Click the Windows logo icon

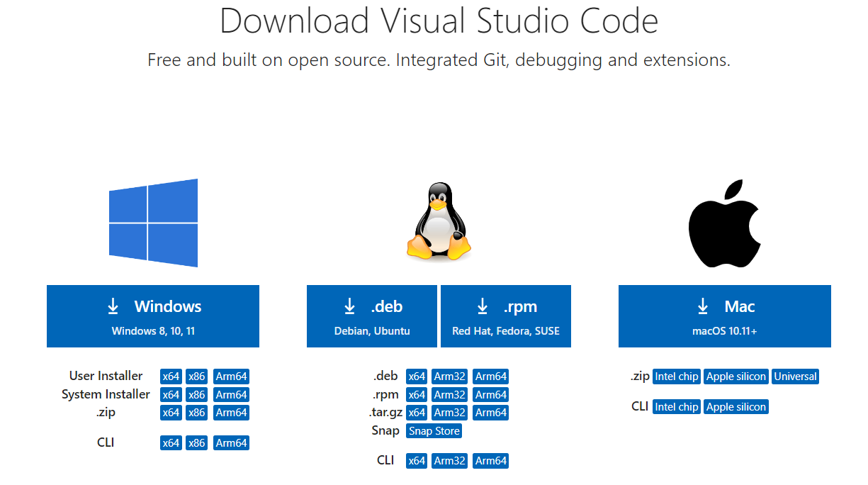tap(153, 223)
